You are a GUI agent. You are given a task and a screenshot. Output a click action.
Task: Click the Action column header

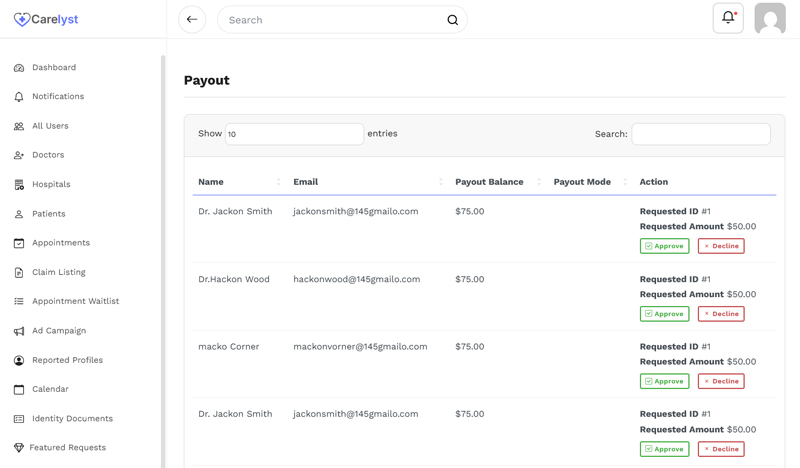(654, 182)
